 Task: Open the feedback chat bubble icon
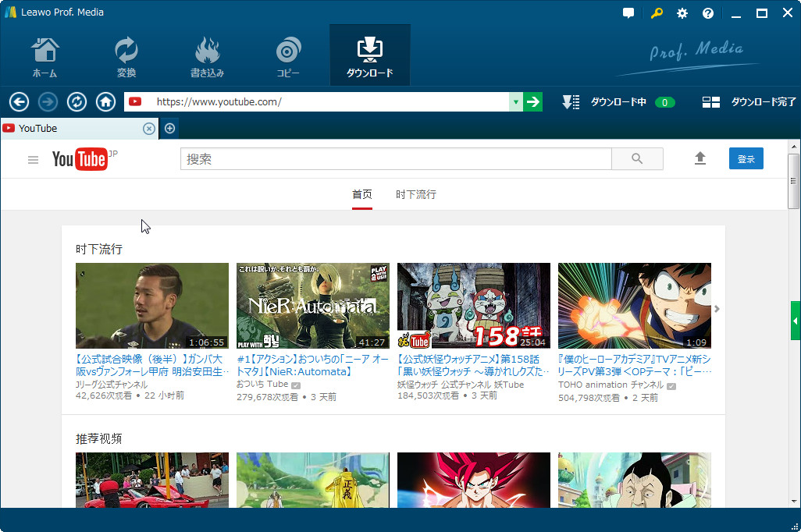coord(628,13)
